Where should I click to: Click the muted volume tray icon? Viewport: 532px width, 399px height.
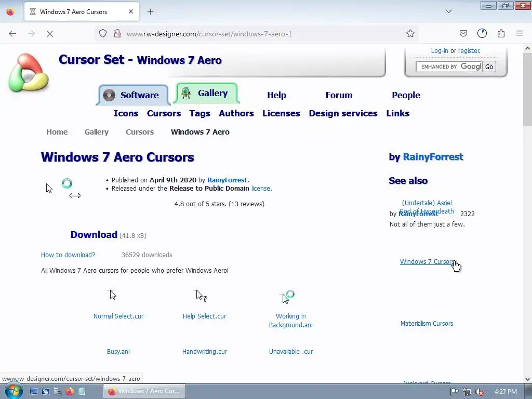coord(480,392)
